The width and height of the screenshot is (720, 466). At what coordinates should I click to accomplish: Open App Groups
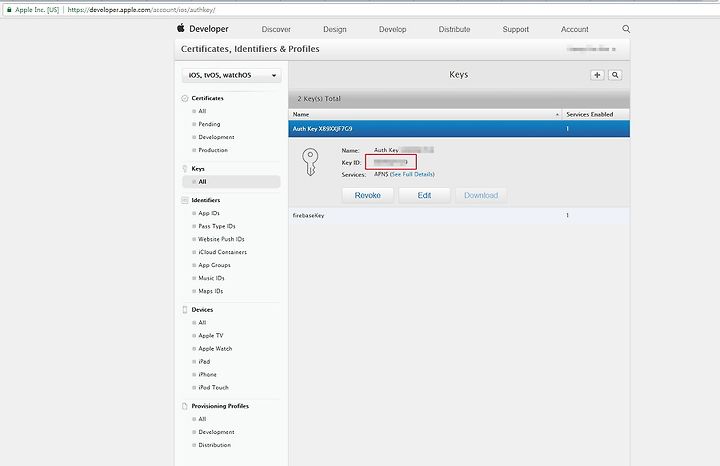click(214, 265)
